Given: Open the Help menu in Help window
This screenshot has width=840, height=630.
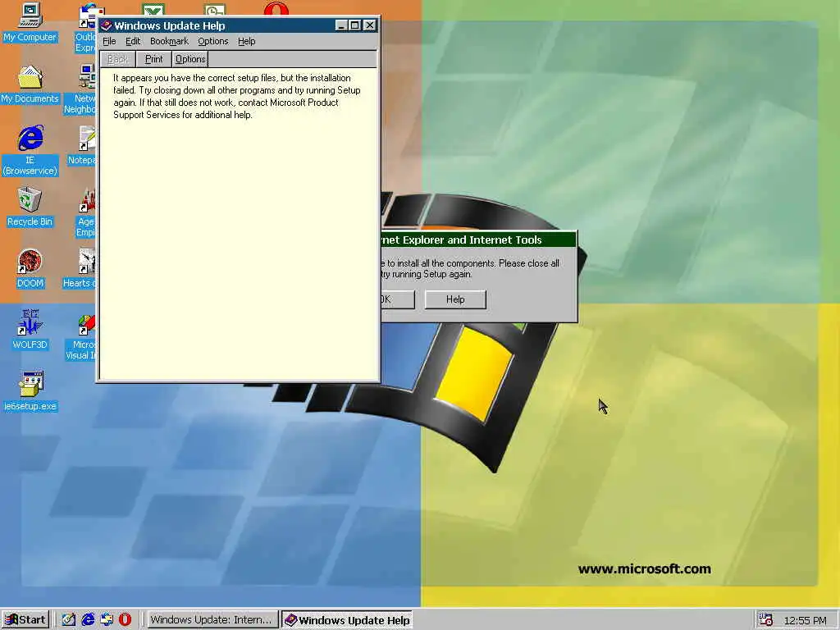Looking at the screenshot, I should (x=246, y=41).
